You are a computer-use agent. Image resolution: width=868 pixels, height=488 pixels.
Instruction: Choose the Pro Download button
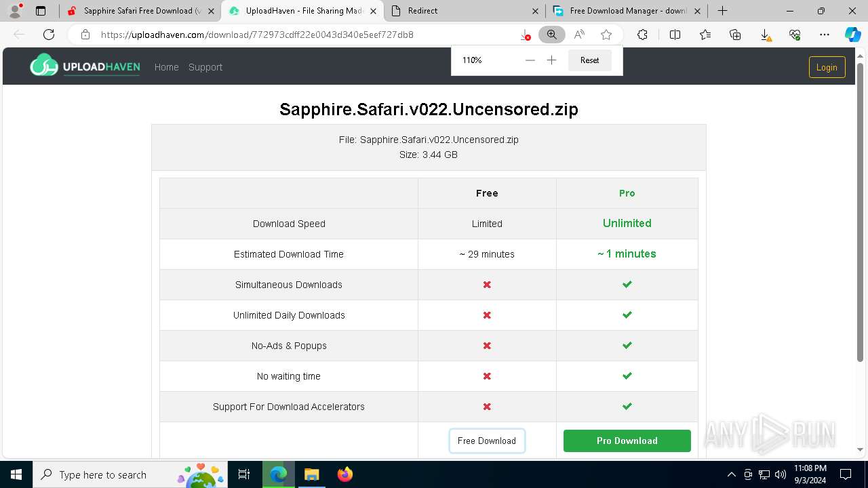[x=627, y=441]
